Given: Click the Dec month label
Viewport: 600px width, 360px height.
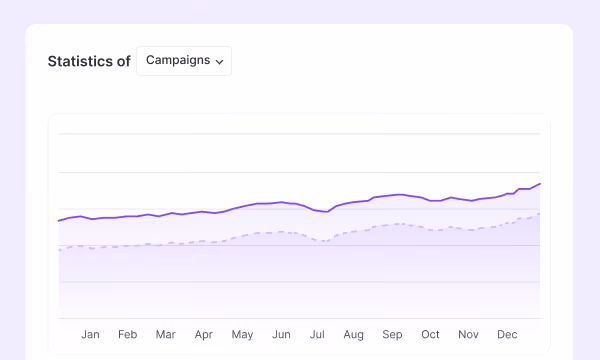Looking at the screenshot, I should (507, 334).
